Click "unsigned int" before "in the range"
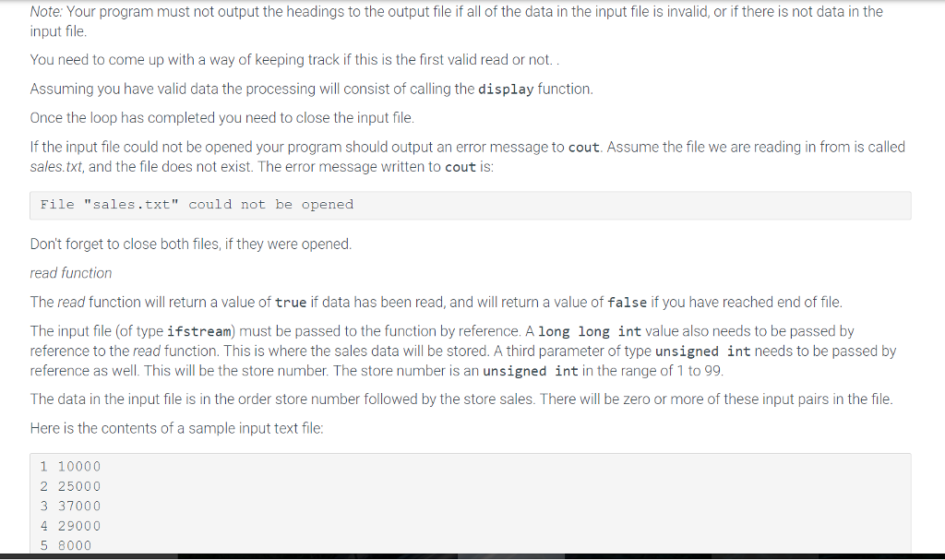This screenshot has height=560, width=945. (528, 371)
